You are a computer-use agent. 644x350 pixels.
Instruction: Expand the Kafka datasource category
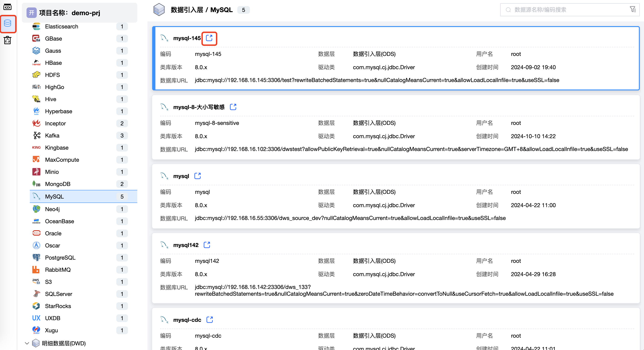point(52,135)
